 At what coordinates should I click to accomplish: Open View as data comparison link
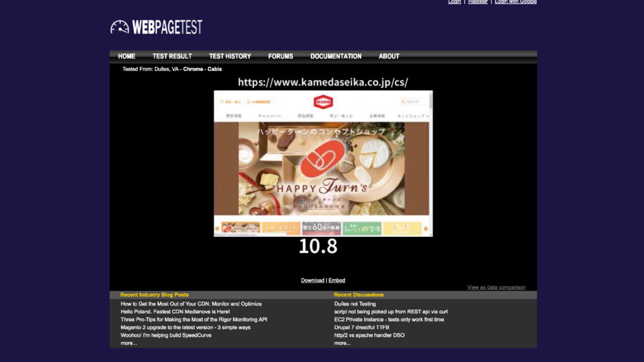click(x=496, y=287)
